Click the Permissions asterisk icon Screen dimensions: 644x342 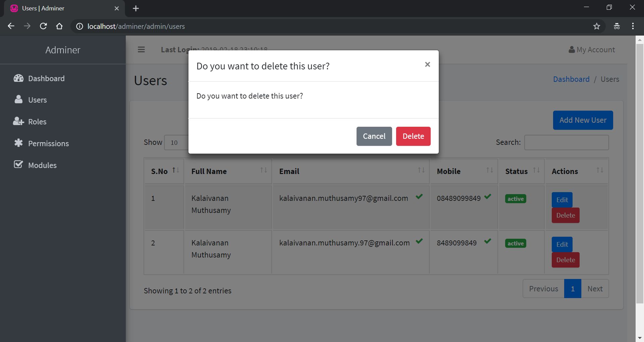pyautogui.click(x=18, y=143)
